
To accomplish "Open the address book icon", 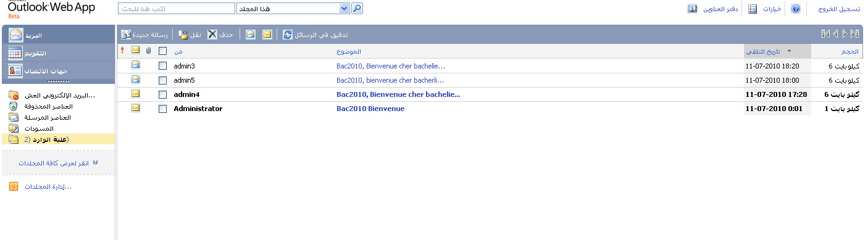I will tap(692, 9).
